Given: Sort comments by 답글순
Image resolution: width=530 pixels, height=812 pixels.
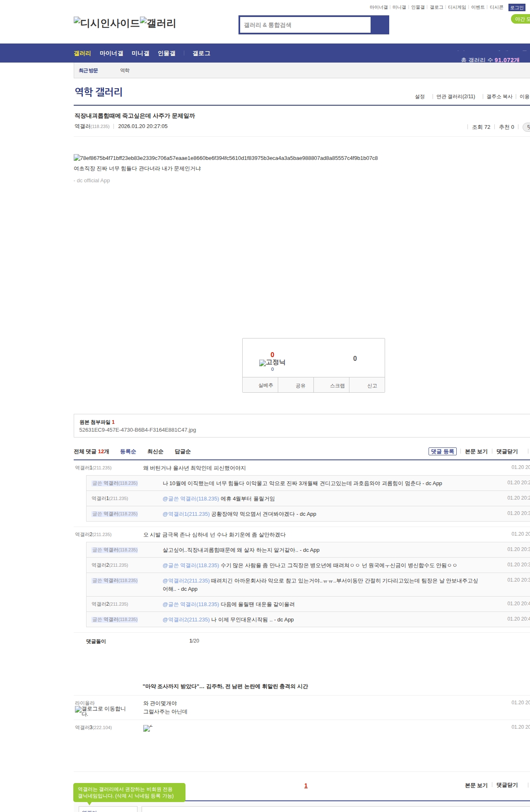Looking at the screenshot, I should point(183,452).
